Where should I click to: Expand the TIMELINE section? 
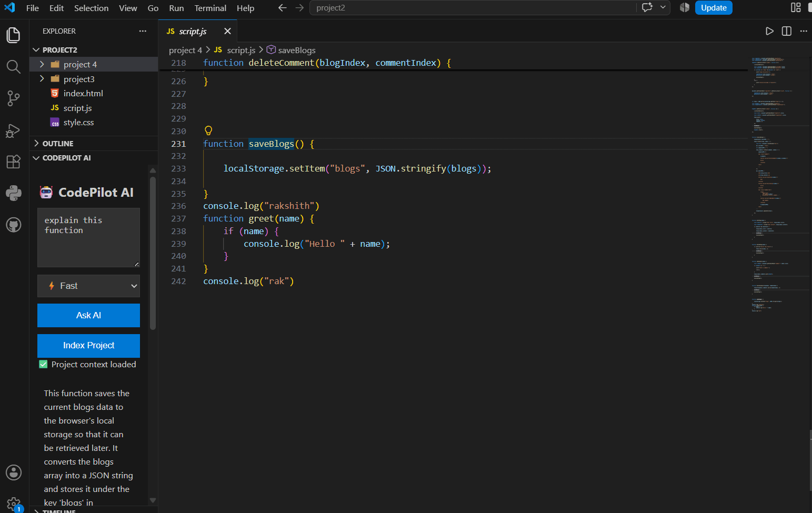point(94,511)
